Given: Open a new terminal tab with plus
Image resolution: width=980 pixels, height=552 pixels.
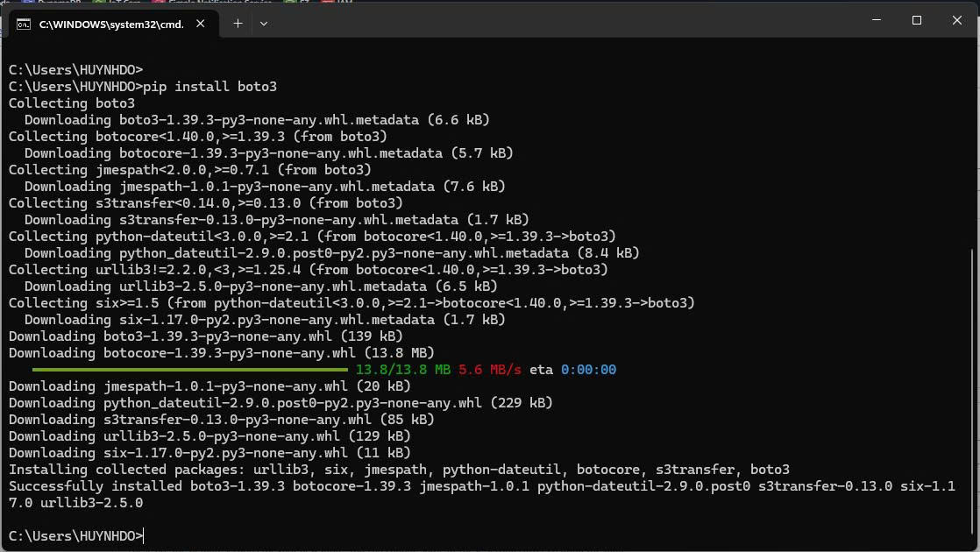Looking at the screenshot, I should click(x=238, y=24).
